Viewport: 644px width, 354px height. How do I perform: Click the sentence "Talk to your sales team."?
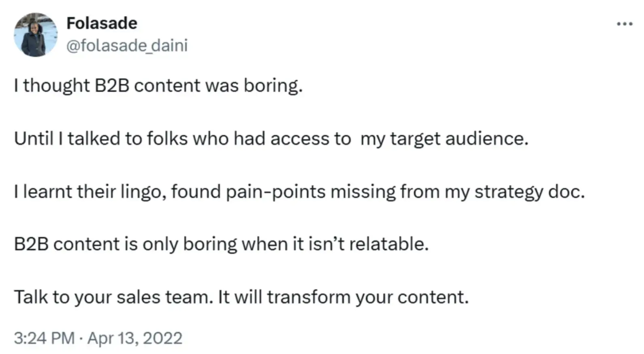(x=113, y=297)
